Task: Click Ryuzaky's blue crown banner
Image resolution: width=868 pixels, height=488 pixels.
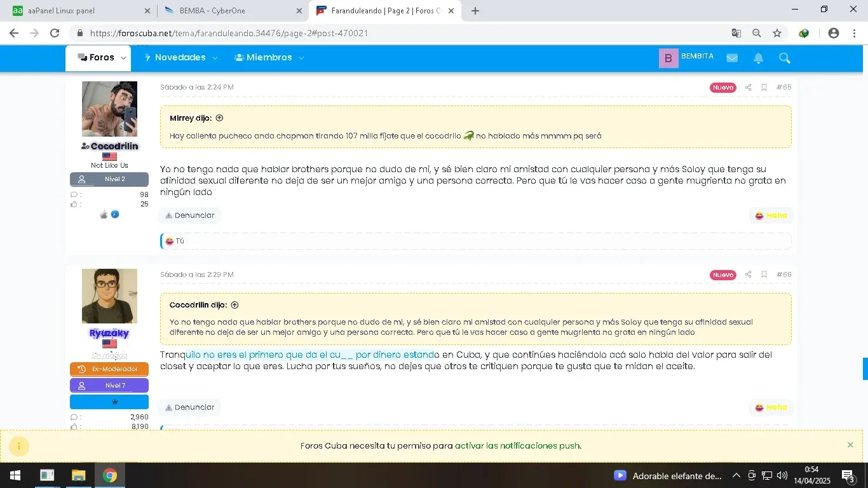Action: pos(109,402)
